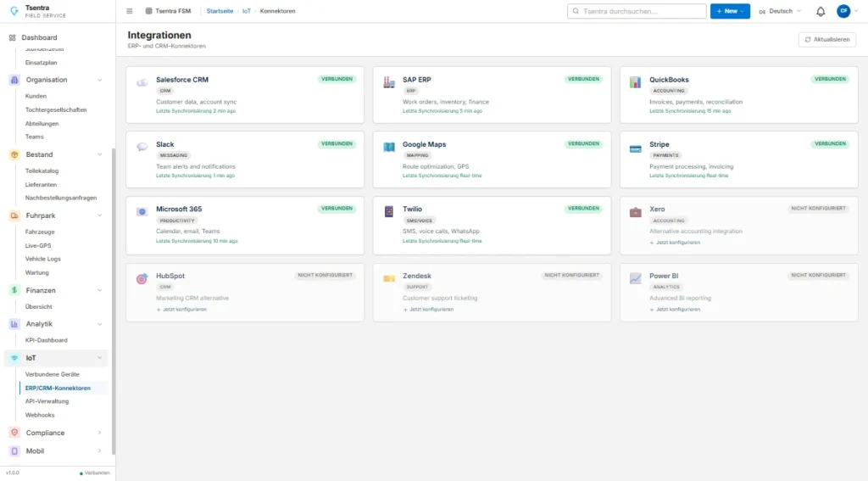Expand the Compliance section chevron

pos(100,433)
